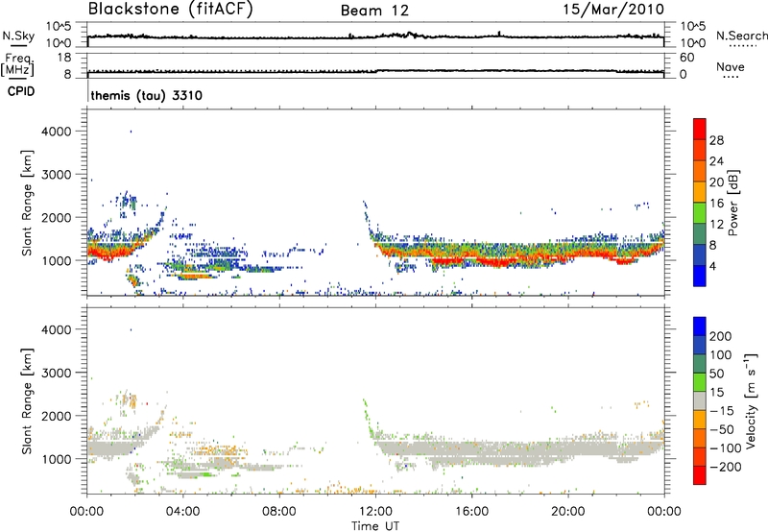Click the Blackstone (fitACF) plot title
Viewport: 768px width, 532px height.
pyautogui.click(x=171, y=10)
